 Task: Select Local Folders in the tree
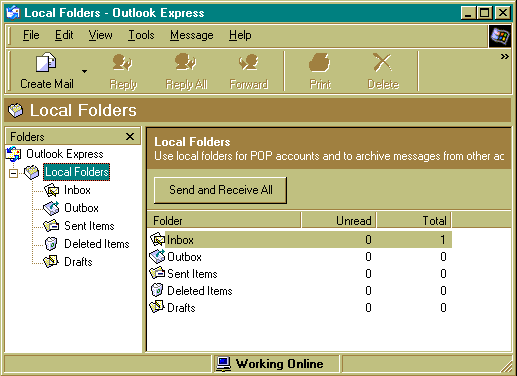pyautogui.click(x=77, y=172)
